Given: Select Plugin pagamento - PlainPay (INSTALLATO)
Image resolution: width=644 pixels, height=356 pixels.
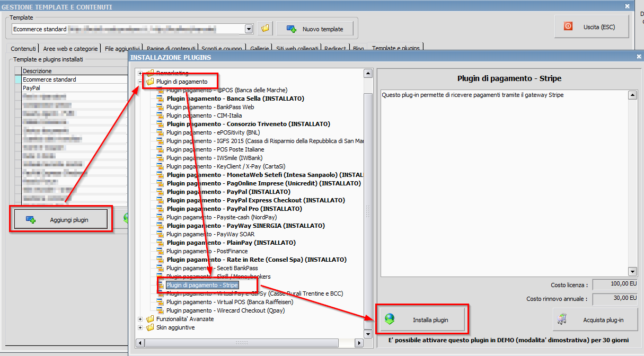Looking at the screenshot, I should click(231, 243).
